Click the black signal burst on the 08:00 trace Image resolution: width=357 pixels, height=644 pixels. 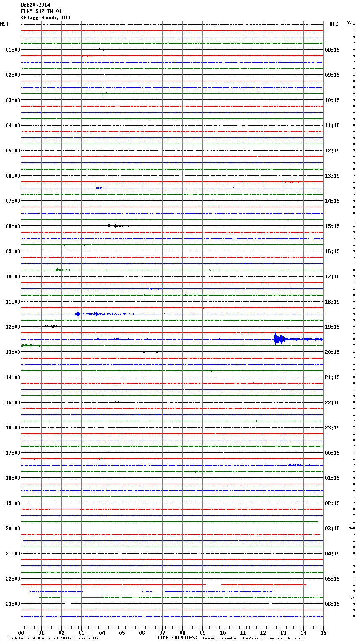click(x=115, y=226)
